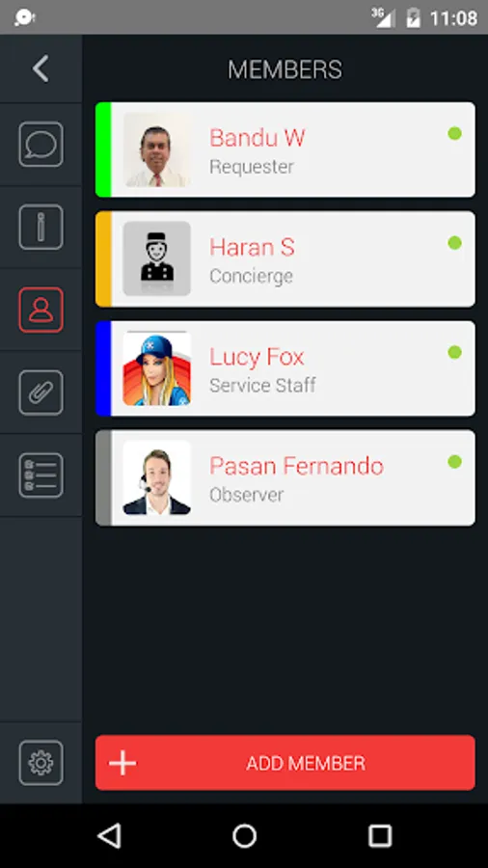This screenshot has width=488, height=868.
Task: Tap Bandu W's profile photo
Action: (157, 149)
